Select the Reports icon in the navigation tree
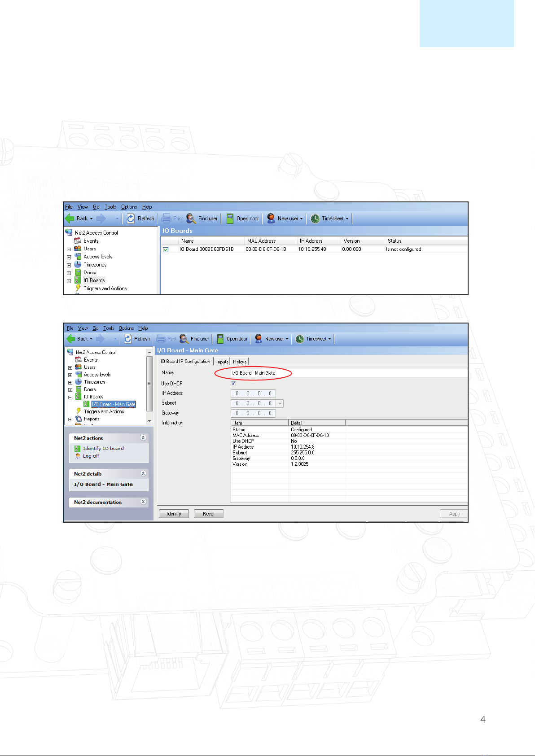The height and width of the screenshot is (756, 535). click(79, 419)
